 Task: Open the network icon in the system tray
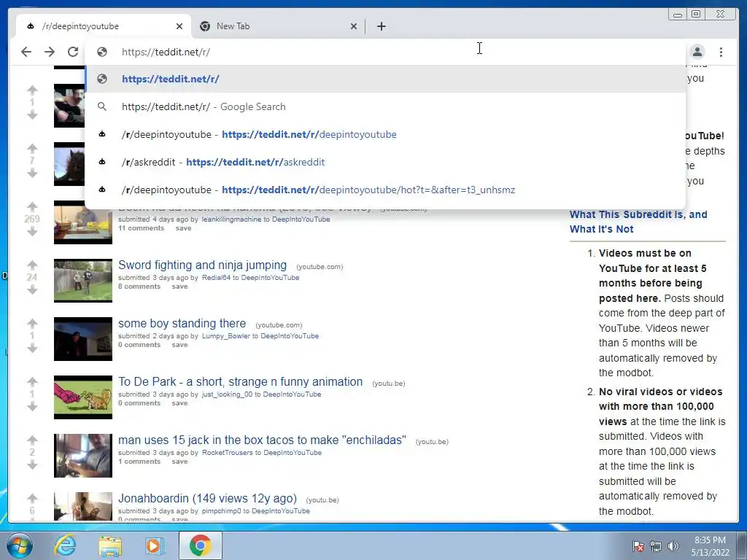tap(656, 546)
